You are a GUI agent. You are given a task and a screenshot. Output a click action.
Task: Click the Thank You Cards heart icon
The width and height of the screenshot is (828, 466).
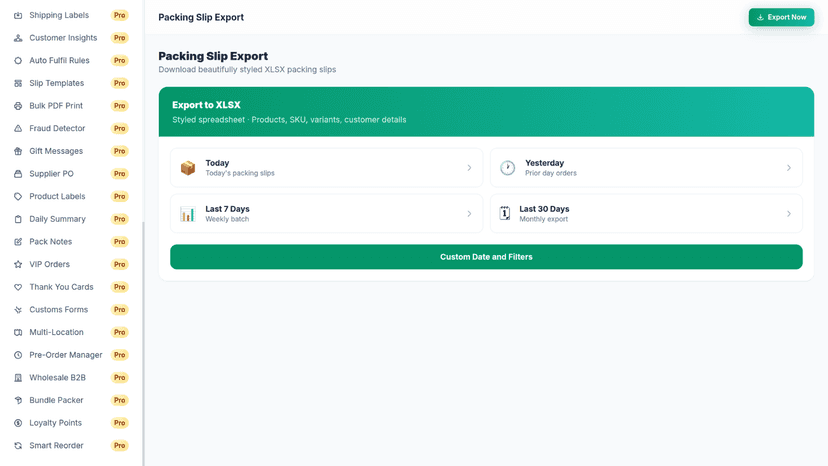(18, 287)
